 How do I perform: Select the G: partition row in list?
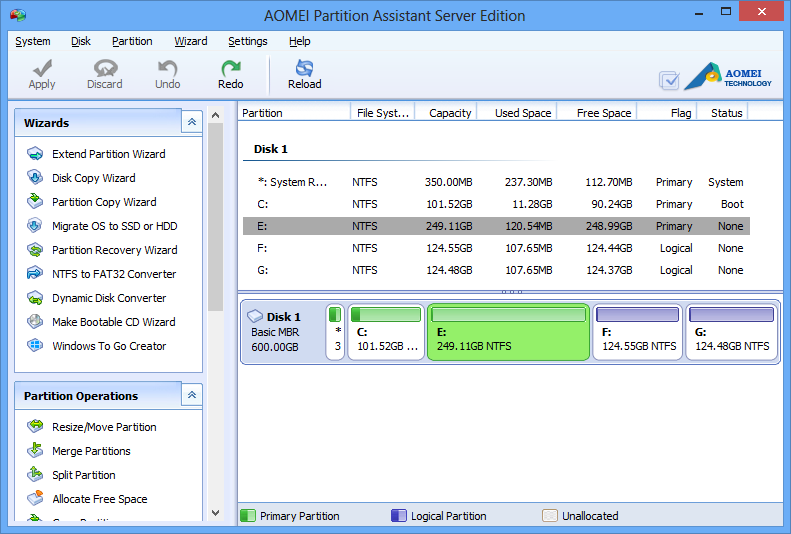click(x=496, y=270)
